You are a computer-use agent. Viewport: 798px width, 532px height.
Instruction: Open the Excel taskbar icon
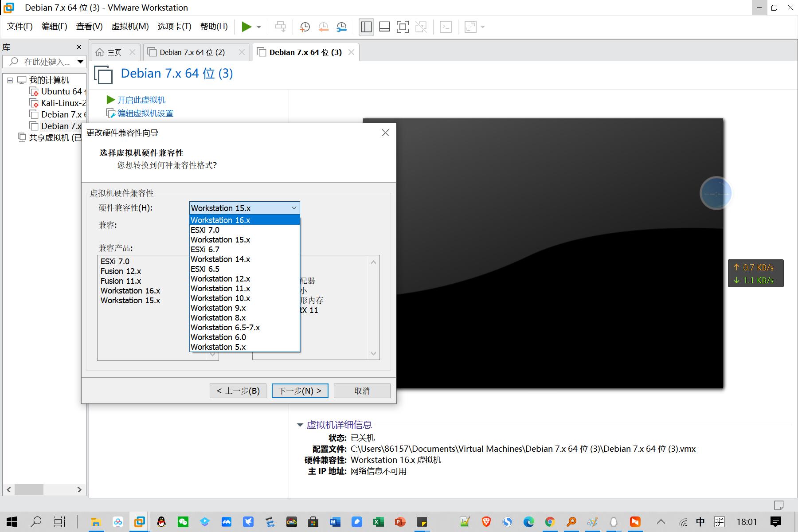click(x=378, y=522)
